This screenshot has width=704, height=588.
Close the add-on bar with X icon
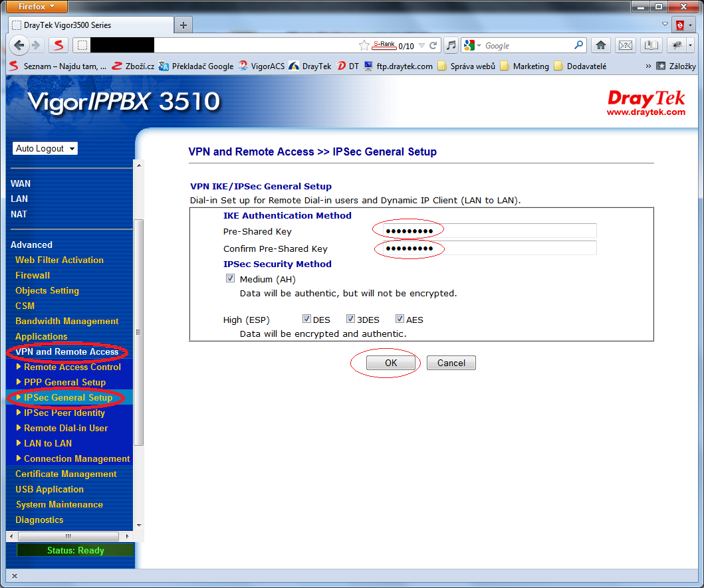pos(15,576)
